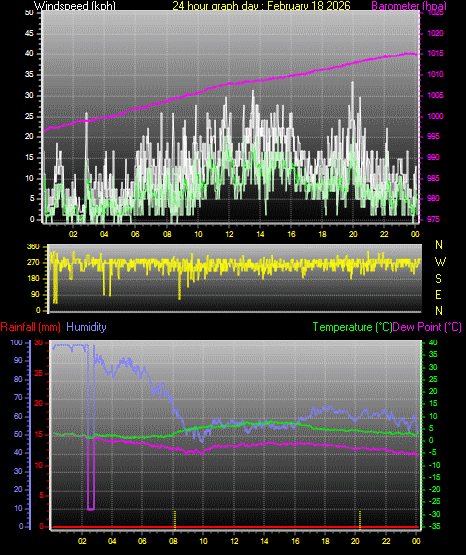This screenshot has width=466, height=555.
Task: Click the 180 wind direction degree label
Action: click(33, 279)
